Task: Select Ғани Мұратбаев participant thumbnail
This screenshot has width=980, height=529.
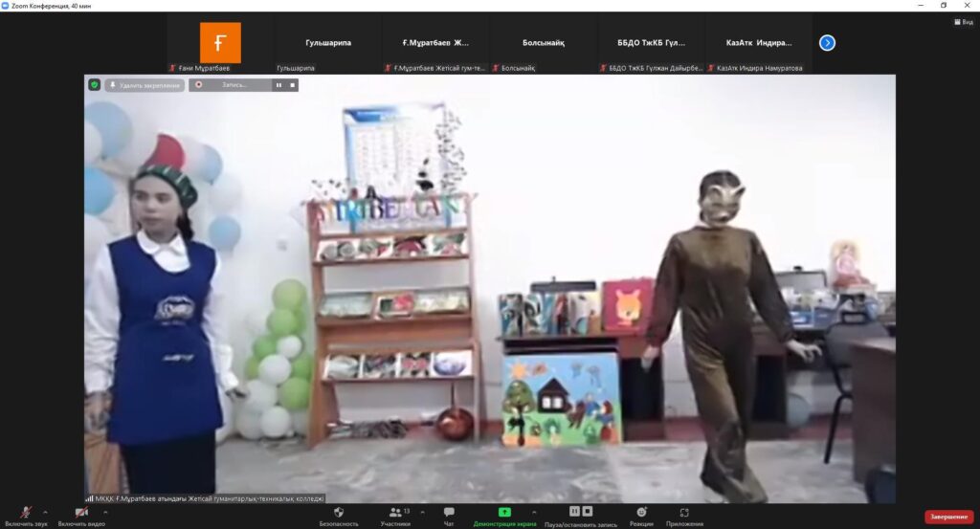Action: point(220,42)
